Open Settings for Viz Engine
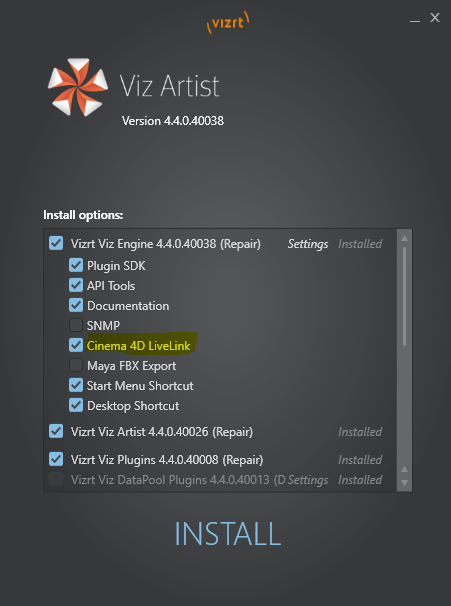The height and width of the screenshot is (606, 451). coord(308,244)
